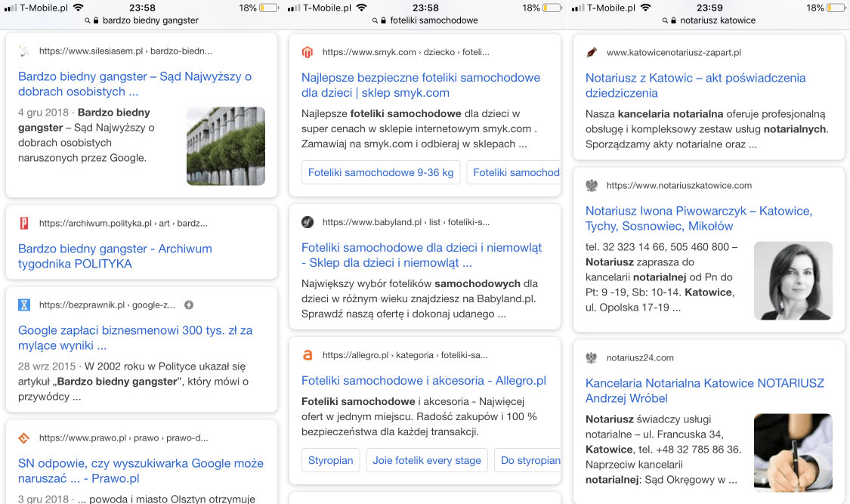The image size is (850, 504).
Task: Open 'Bardzo biedny gangster – Sąd Najwyższy' result
Action: point(135,84)
